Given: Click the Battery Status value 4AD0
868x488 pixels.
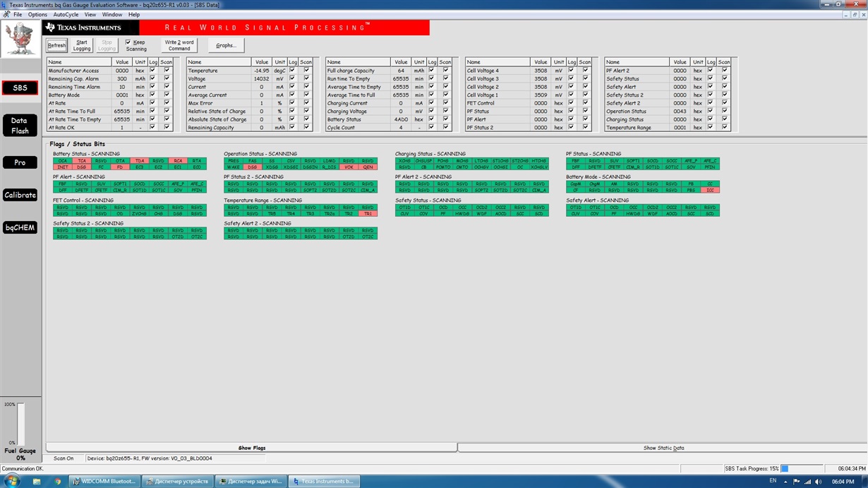Looking at the screenshot, I should point(400,119).
